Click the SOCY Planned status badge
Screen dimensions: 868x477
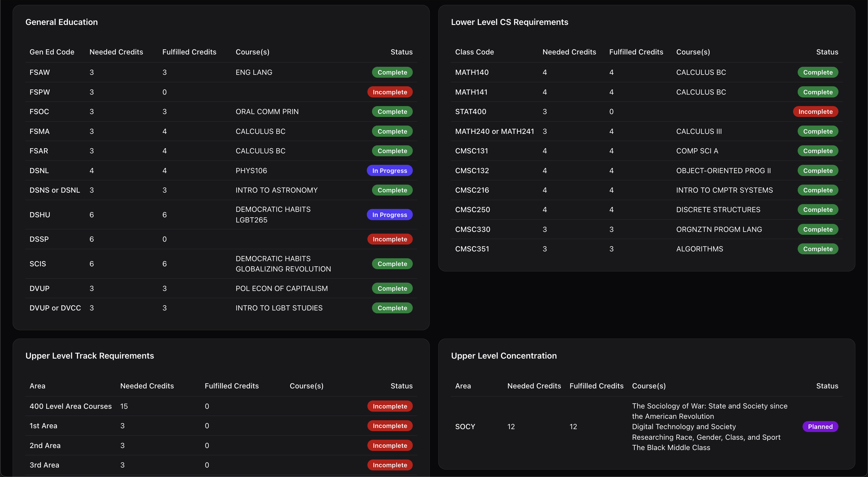(x=820, y=427)
